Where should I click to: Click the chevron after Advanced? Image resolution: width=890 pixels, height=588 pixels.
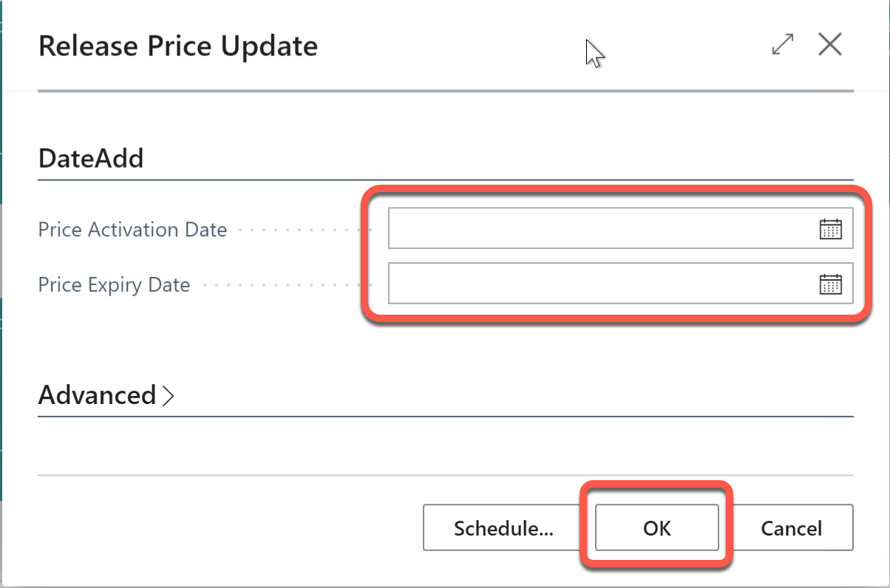(171, 395)
